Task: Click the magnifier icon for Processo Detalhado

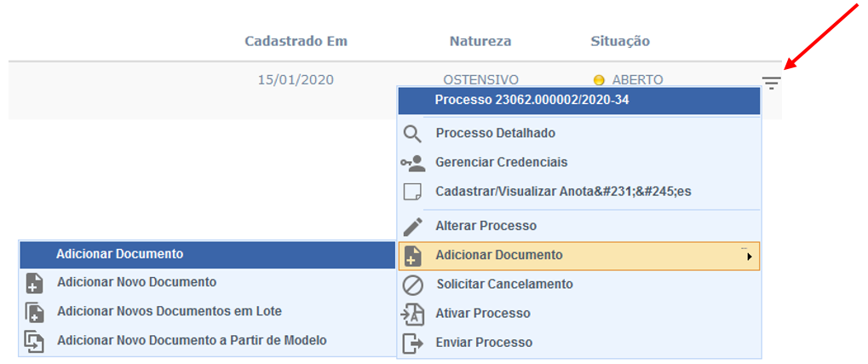Action: coord(412,134)
